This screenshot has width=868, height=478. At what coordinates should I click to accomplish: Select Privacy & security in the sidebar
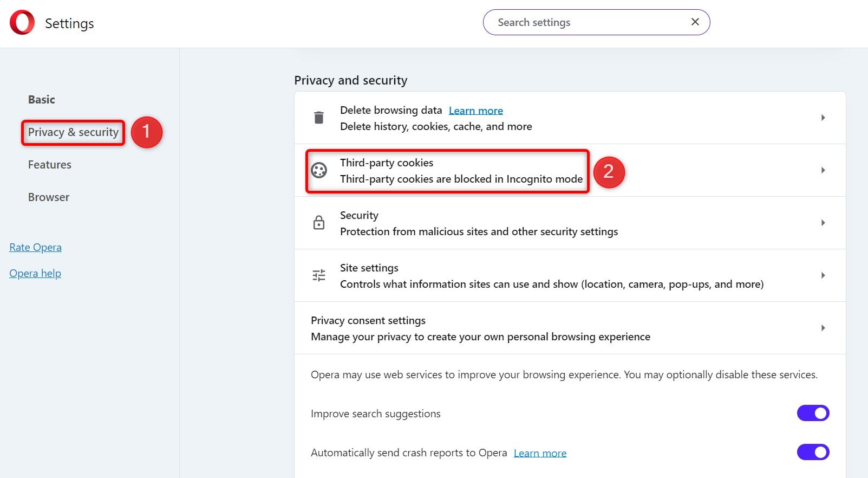(73, 132)
